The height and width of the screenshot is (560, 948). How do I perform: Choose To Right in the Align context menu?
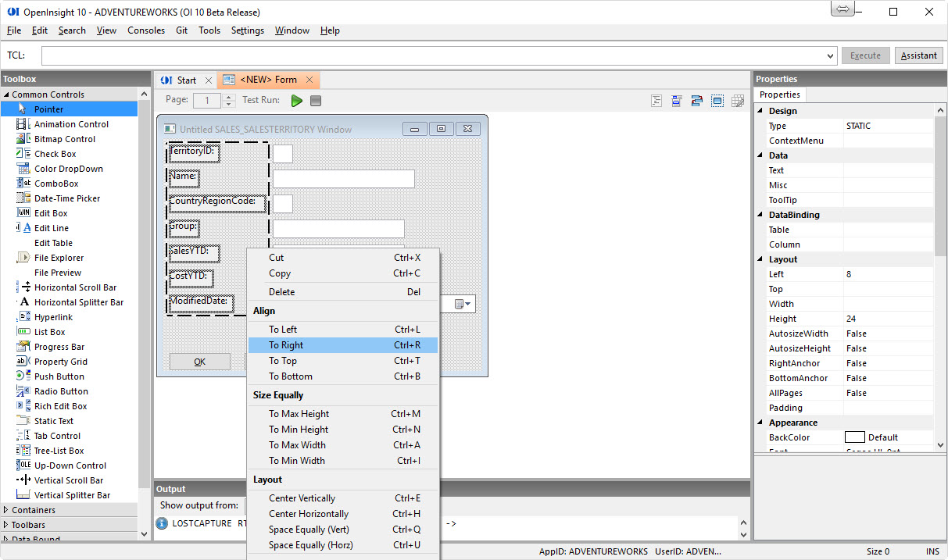pos(343,345)
